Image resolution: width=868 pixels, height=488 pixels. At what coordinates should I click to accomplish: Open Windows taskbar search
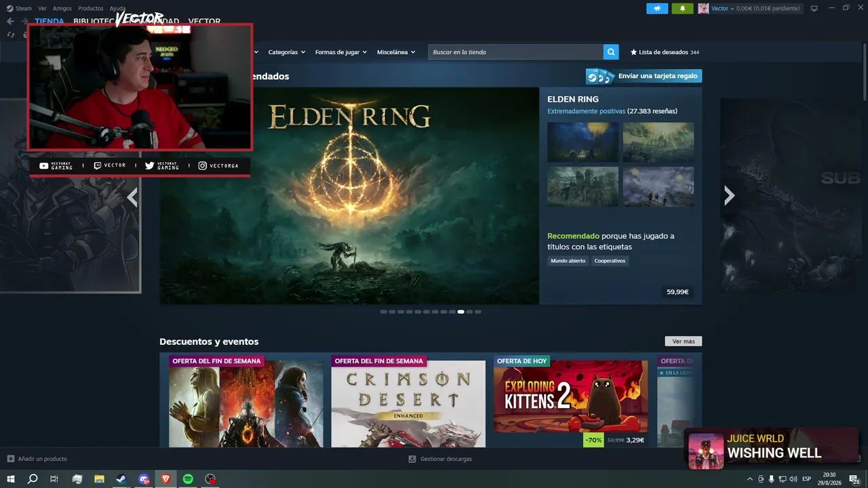[33, 479]
